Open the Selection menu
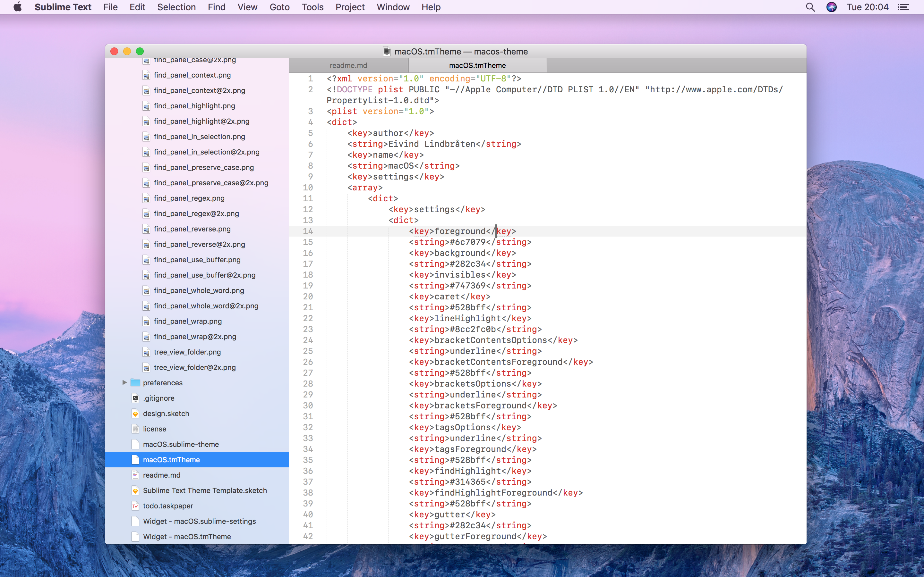 tap(176, 7)
